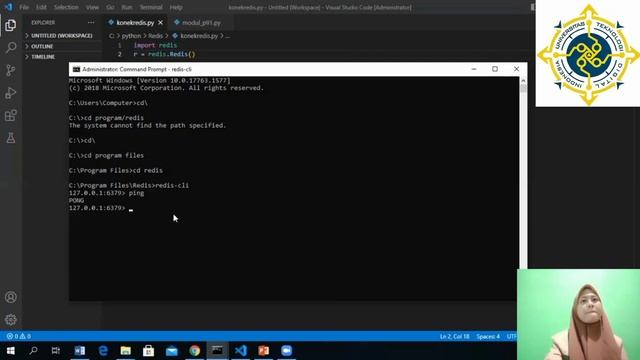Click the Command Prompt window system icon
This screenshot has height=360, width=640.
pos(76,69)
